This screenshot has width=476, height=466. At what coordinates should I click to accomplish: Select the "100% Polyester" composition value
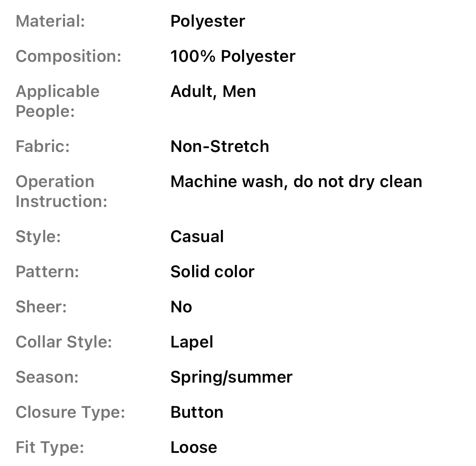(233, 56)
